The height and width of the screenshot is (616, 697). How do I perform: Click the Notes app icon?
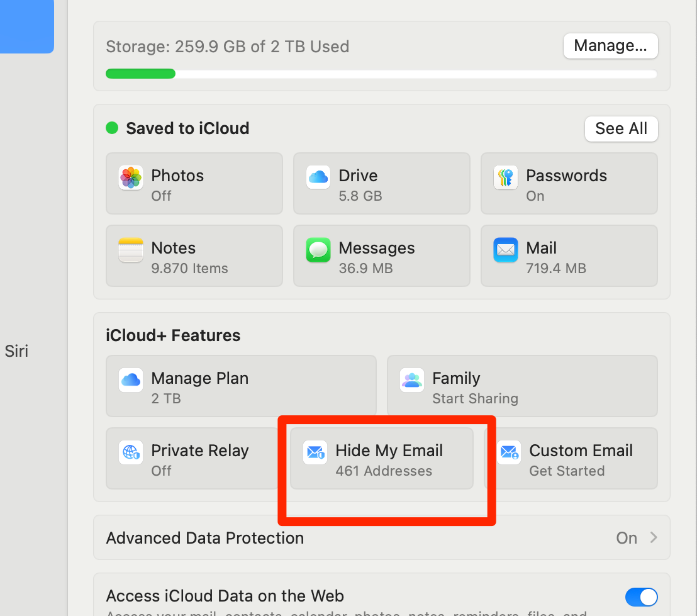click(x=131, y=250)
